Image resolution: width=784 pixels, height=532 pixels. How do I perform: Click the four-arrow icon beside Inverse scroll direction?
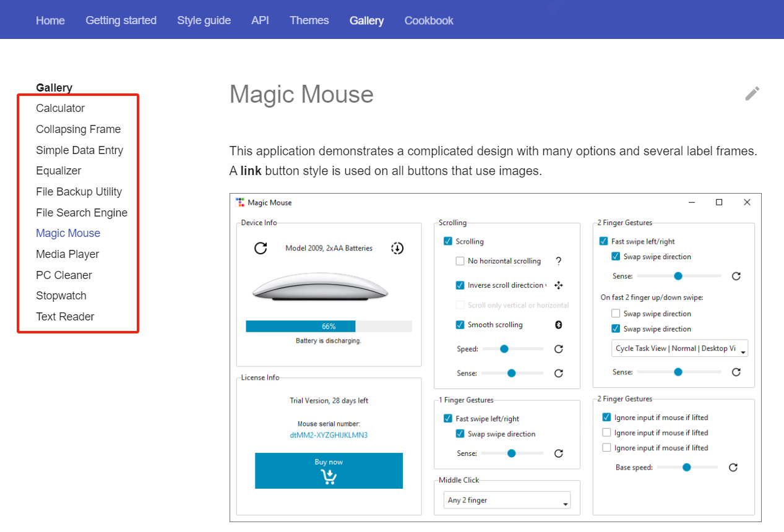pos(559,285)
